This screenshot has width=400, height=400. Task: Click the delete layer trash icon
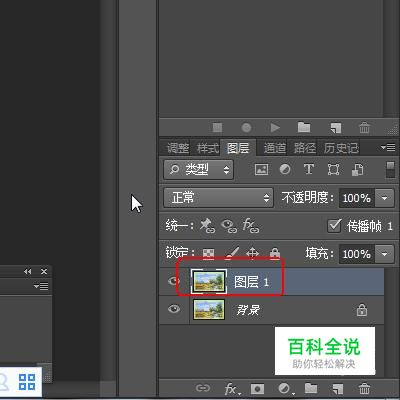point(364,388)
